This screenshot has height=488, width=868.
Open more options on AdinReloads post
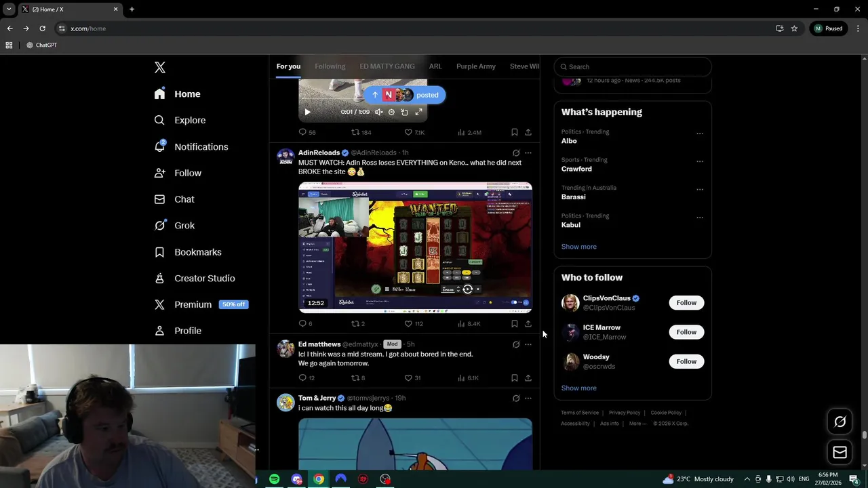528,153
